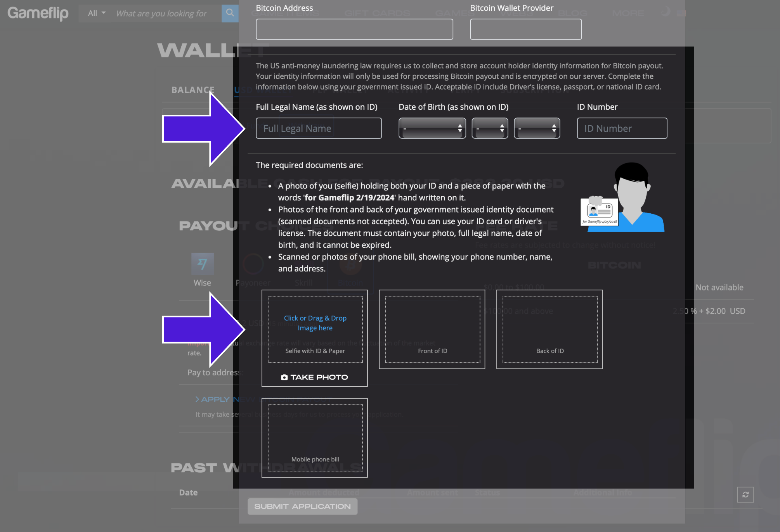Click the Mobile phone bill upload area
The image size is (780, 532).
[x=314, y=437]
